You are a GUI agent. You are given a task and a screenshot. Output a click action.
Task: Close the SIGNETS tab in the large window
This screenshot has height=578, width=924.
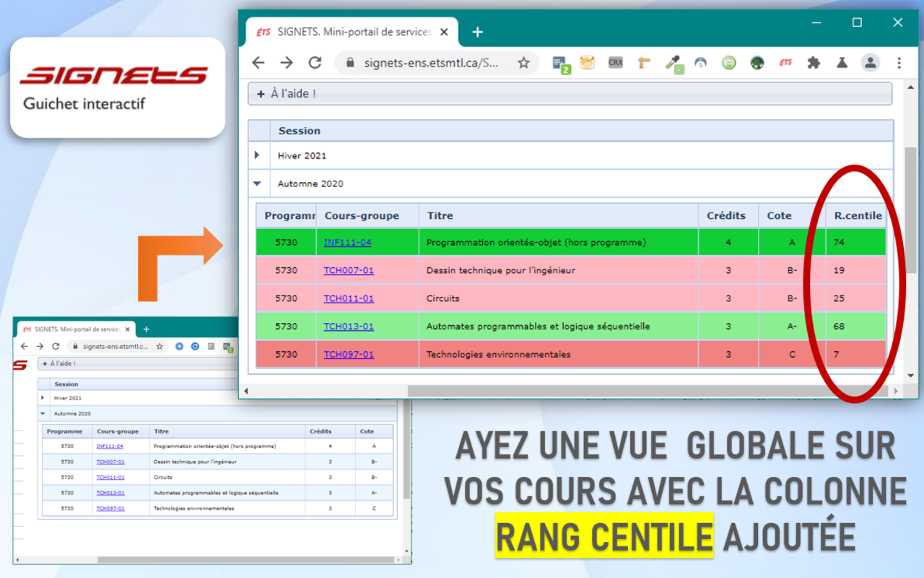pyautogui.click(x=444, y=32)
